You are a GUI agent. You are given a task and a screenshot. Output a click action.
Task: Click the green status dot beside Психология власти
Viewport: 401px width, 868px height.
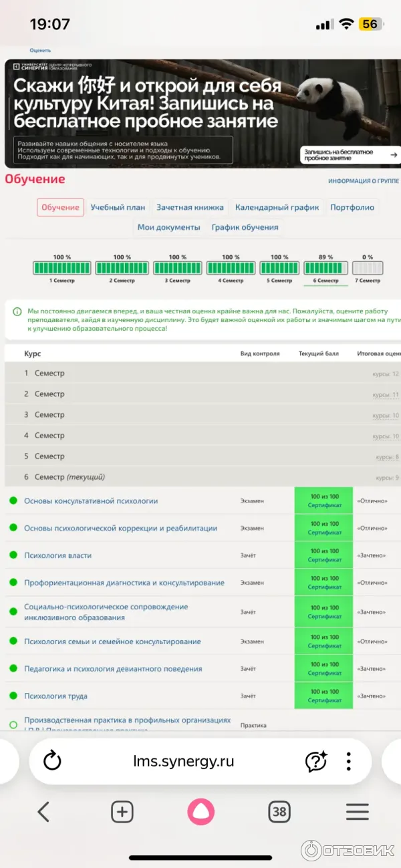pos(13,555)
